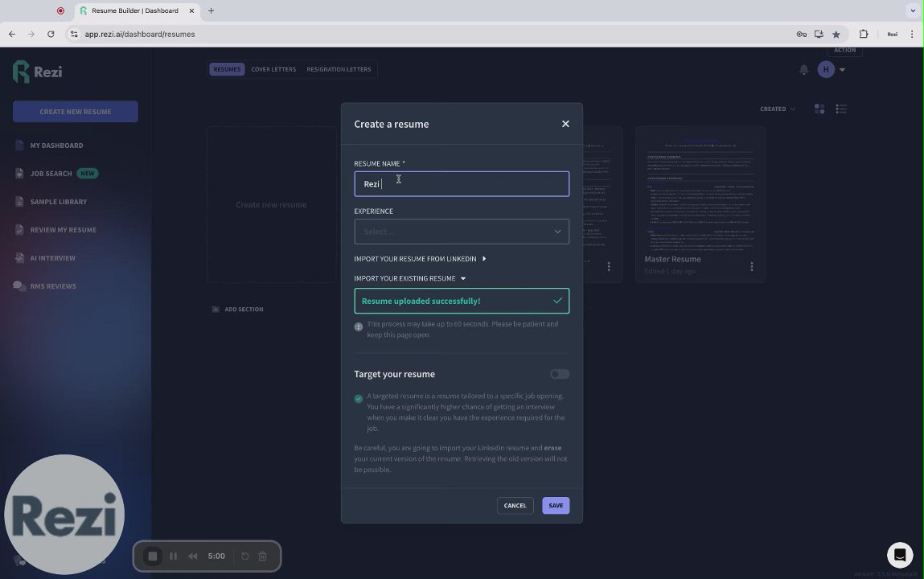Pause the screen recording
The width and height of the screenshot is (924, 579).
pos(173,556)
